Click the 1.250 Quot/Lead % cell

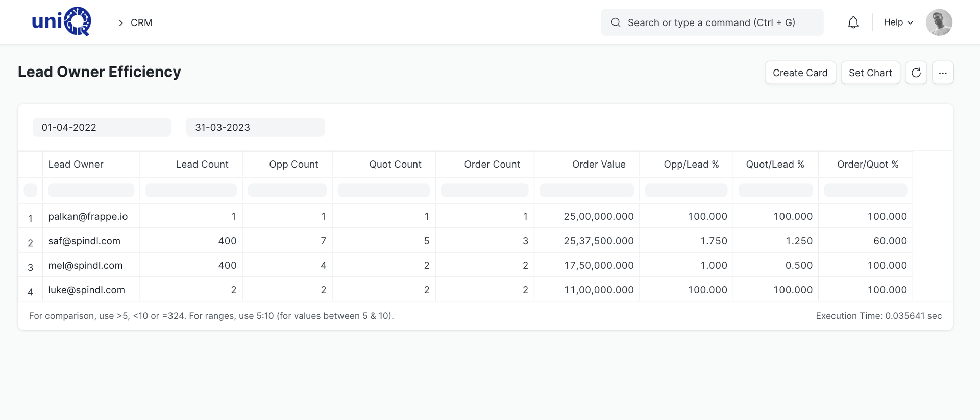click(776, 241)
